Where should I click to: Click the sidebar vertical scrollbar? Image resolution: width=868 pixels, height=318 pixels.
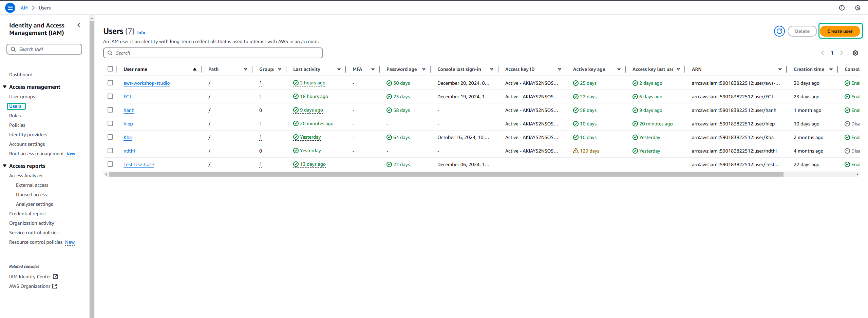click(x=92, y=169)
